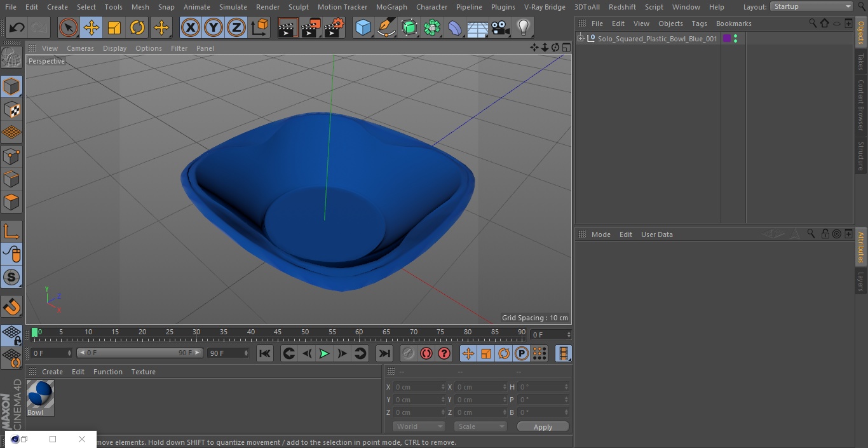Click the purple layer color swatch

pyautogui.click(x=727, y=39)
